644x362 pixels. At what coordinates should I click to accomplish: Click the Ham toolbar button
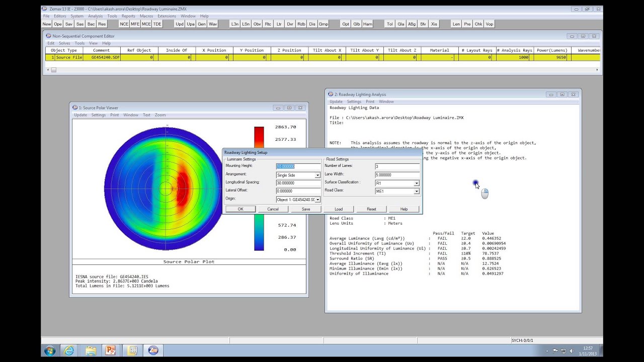point(368,24)
